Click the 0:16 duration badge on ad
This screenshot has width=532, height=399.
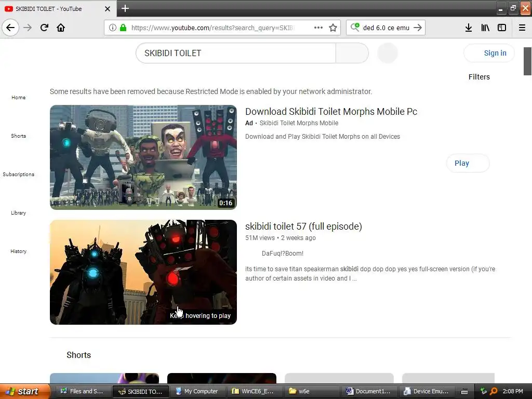(x=225, y=203)
